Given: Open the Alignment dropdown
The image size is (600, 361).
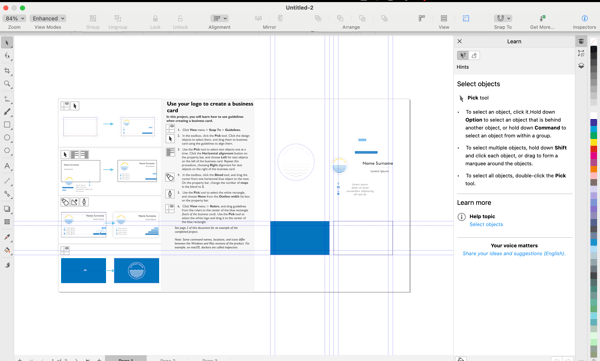Looking at the screenshot, I should point(220,18).
